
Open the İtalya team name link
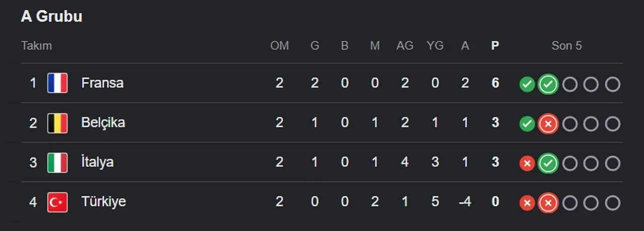pyautogui.click(x=97, y=162)
